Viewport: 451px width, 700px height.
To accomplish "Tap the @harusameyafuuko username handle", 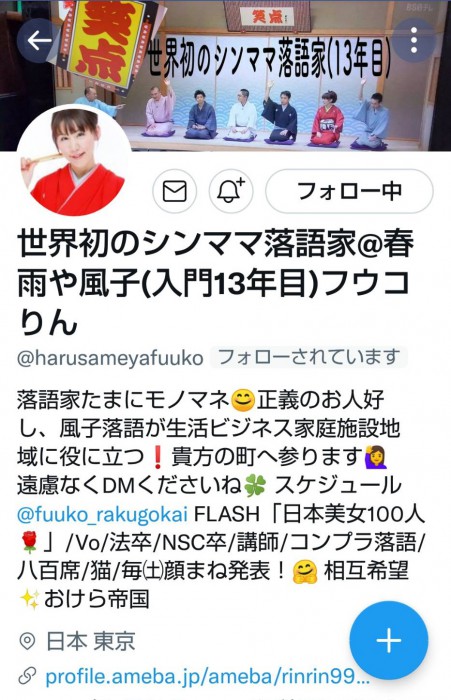I will [110, 358].
